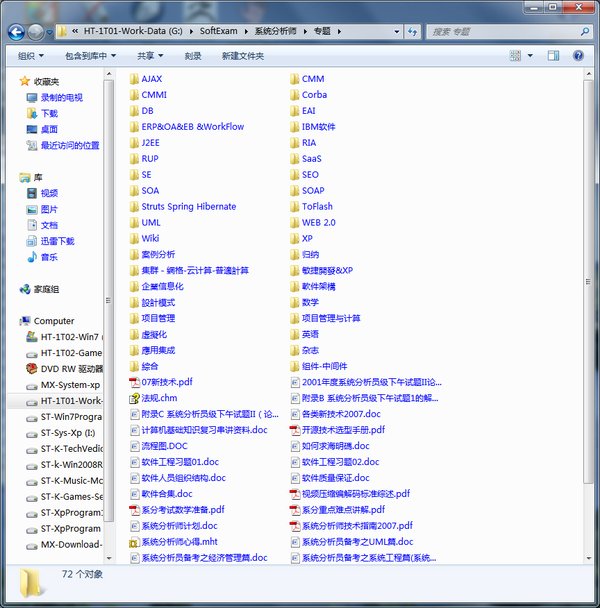The width and height of the screenshot is (600, 608).
Task: Select 迅雷下载 library in sidebar
Action: coord(50,241)
